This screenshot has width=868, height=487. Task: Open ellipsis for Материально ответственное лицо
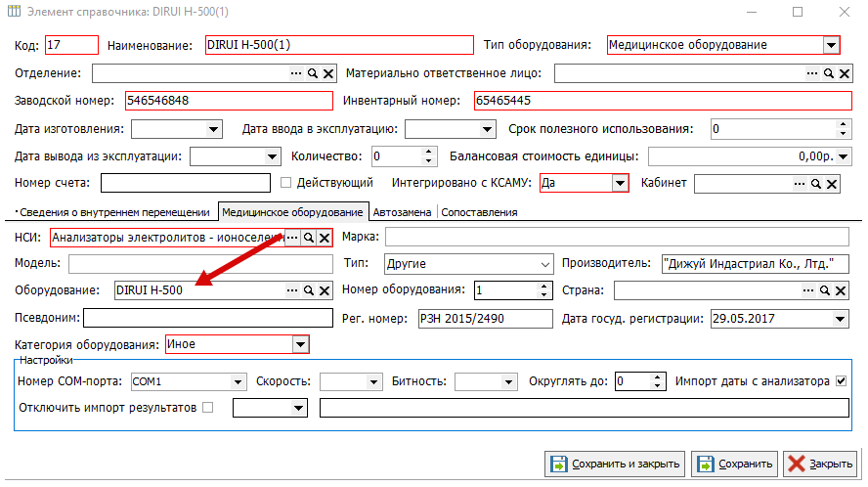(x=812, y=73)
